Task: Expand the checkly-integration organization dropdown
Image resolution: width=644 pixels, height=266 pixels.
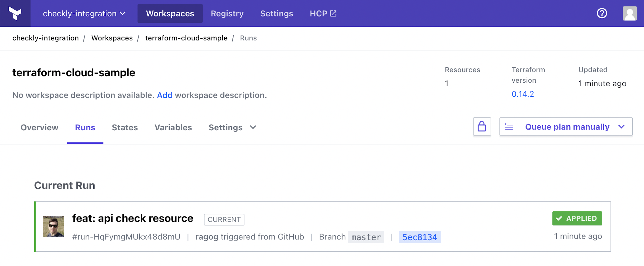Action: pyautogui.click(x=123, y=13)
